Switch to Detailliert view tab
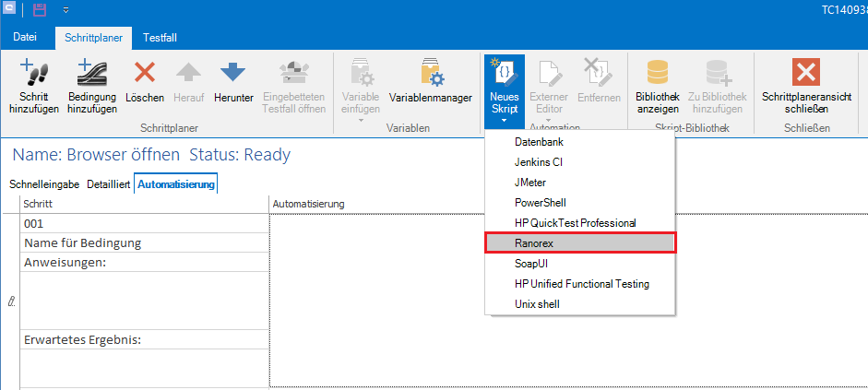Viewport: 868px width, 390px height. tap(109, 183)
